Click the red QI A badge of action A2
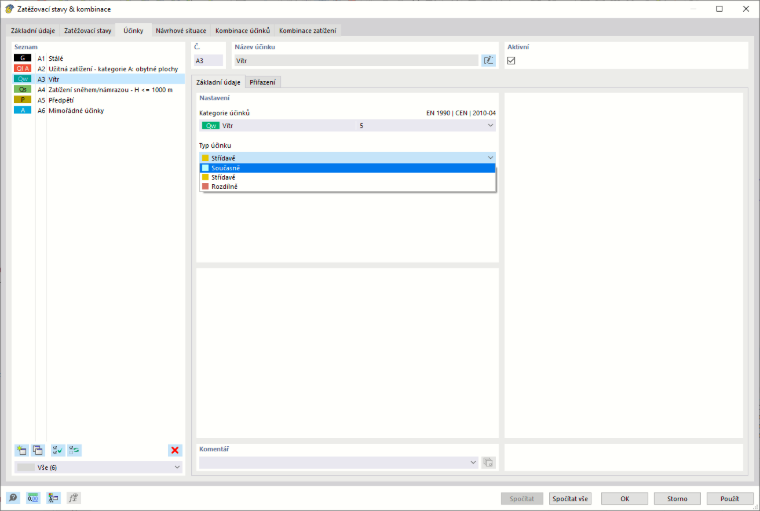760x511 pixels. tap(22, 68)
